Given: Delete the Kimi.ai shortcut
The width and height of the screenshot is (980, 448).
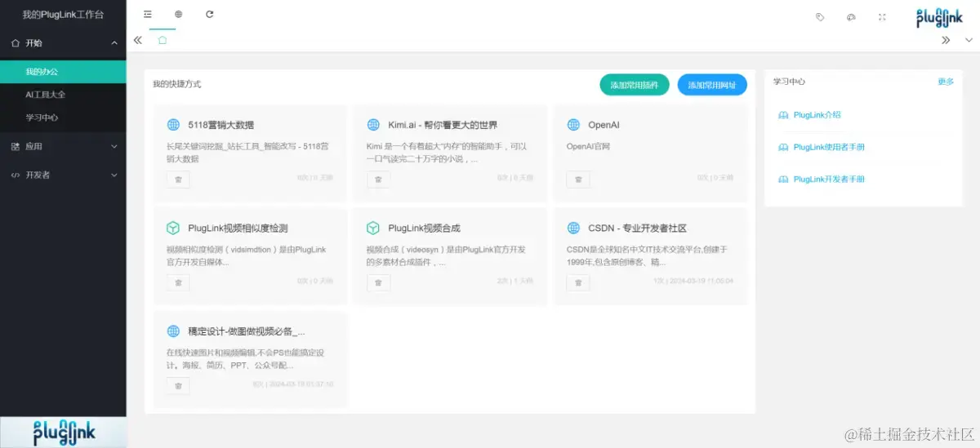Looking at the screenshot, I should point(378,180).
